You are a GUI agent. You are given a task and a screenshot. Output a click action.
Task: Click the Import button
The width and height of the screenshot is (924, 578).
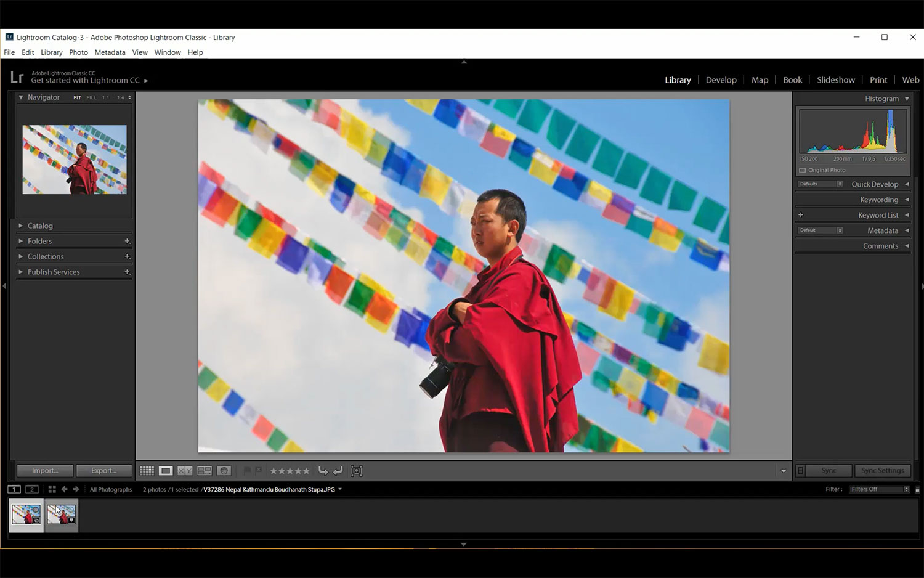(x=45, y=471)
